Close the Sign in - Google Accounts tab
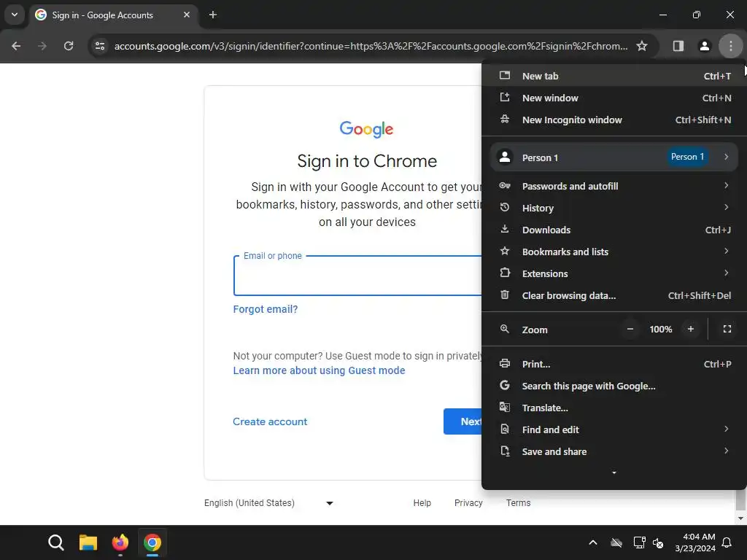The image size is (747, 560). [187, 15]
